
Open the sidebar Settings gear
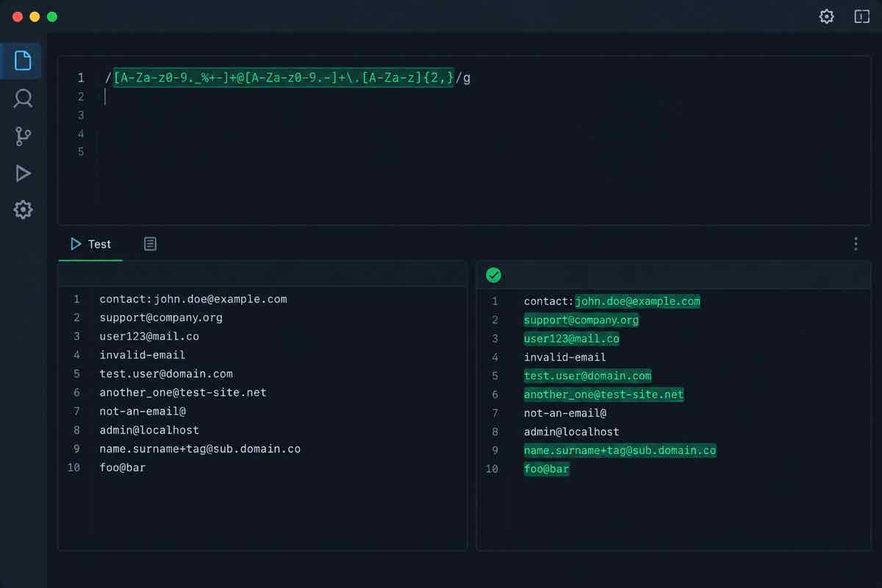point(23,210)
